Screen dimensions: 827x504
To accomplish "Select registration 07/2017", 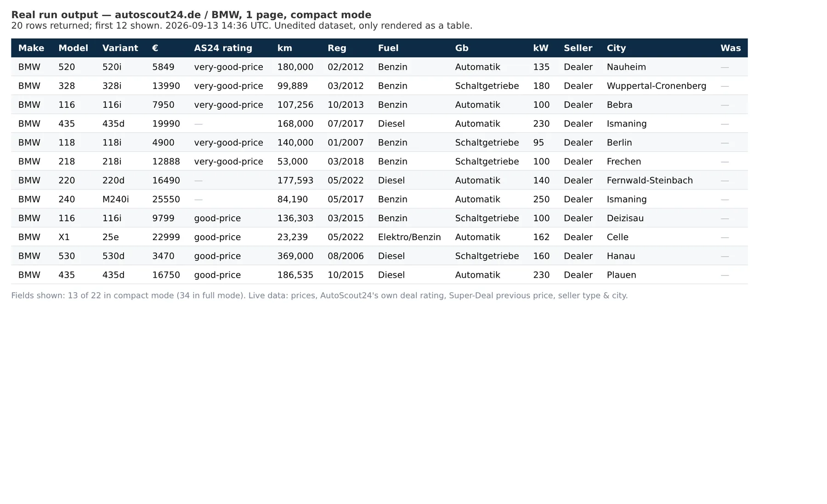I will click(x=346, y=124).
